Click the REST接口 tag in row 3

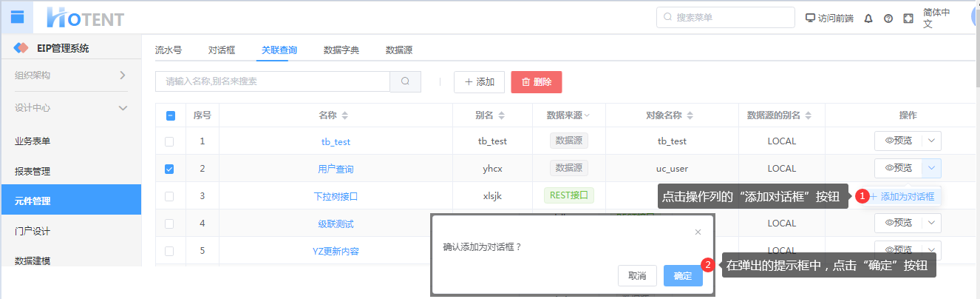(569, 195)
